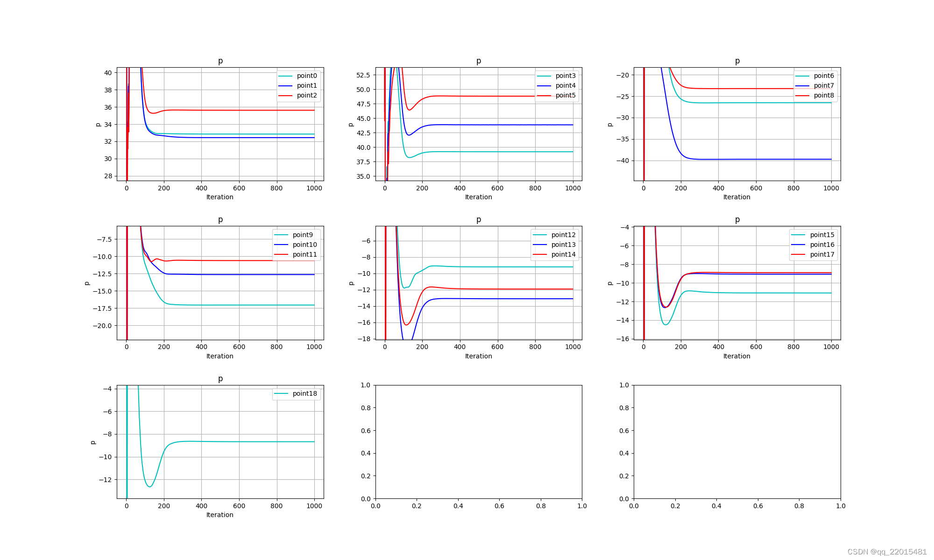Toggle visibility of point11 legend entry
The width and height of the screenshot is (934, 560).
coord(306,254)
